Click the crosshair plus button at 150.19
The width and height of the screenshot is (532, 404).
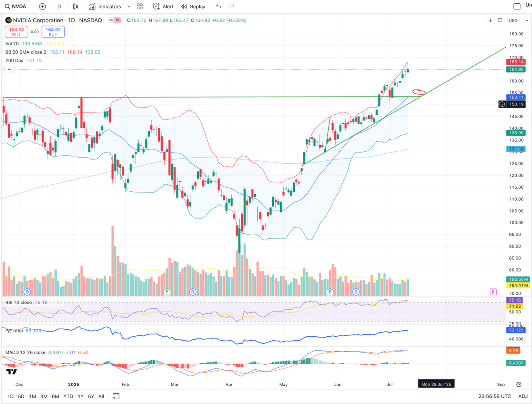(x=502, y=104)
